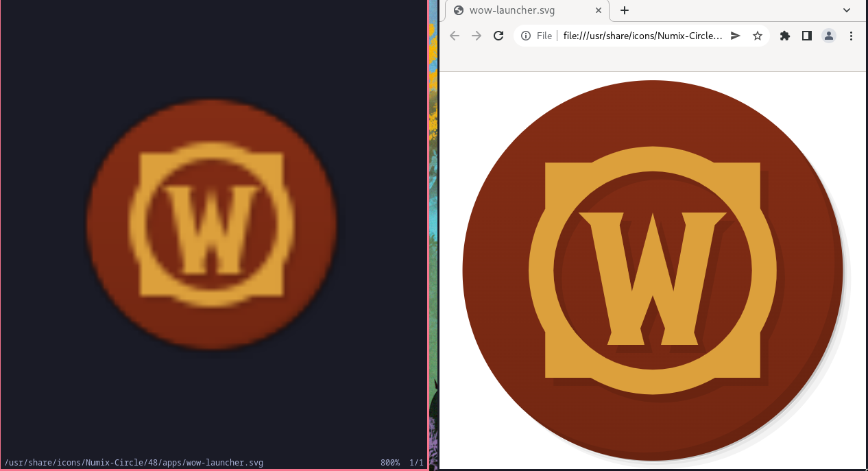Open the profile avatar menu
The image size is (868, 471).
829,36
